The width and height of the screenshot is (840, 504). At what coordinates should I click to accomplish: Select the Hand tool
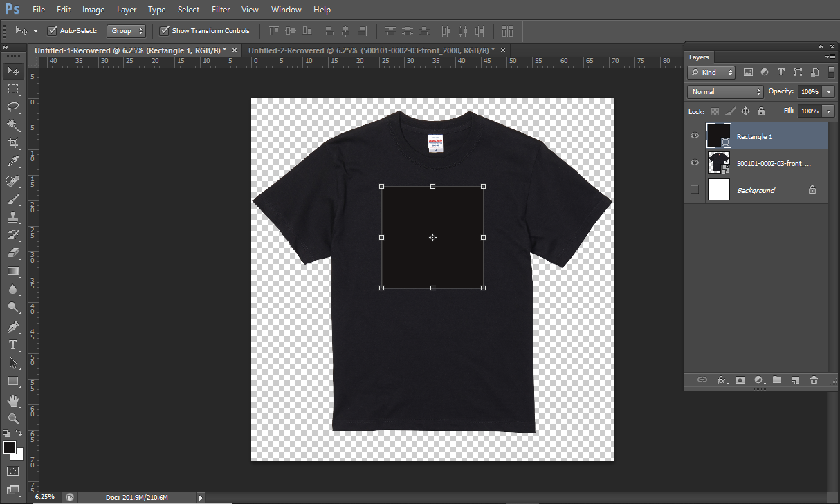tap(12, 400)
